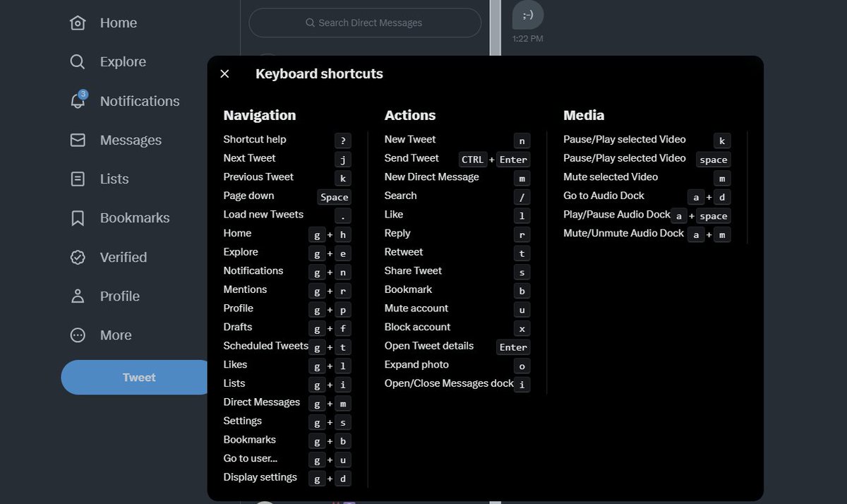This screenshot has height=504, width=847.
Task: Click the Navigation section heading
Action: tap(260, 115)
